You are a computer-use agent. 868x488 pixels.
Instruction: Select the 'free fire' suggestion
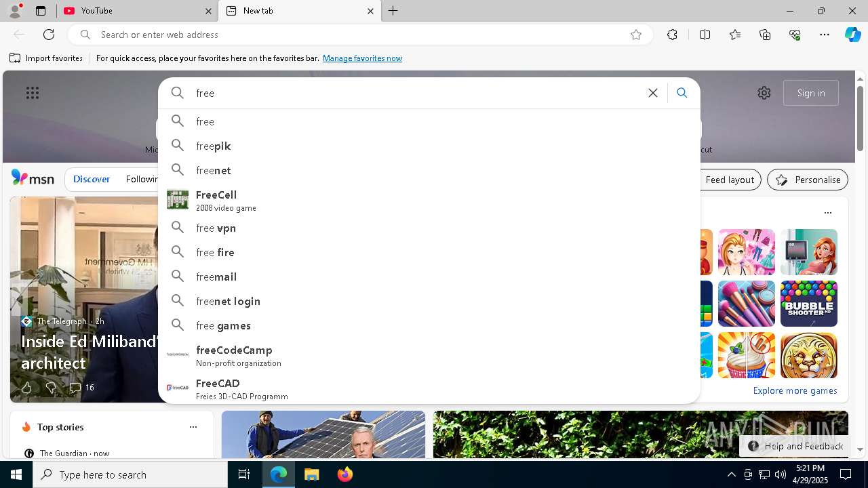pyautogui.click(x=429, y=252)
